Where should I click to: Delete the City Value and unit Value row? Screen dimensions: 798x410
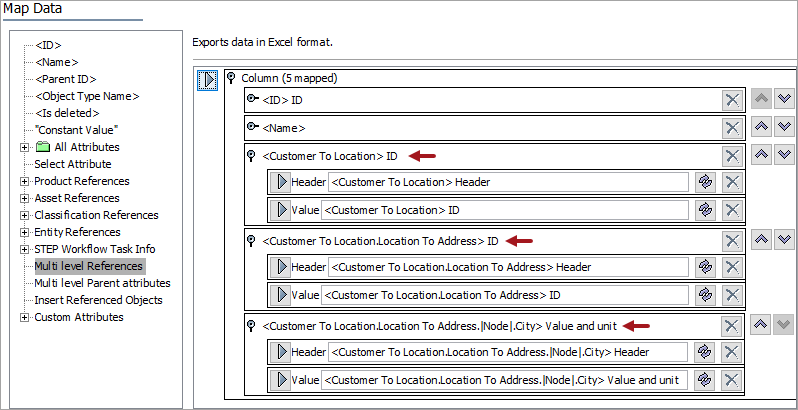(732, 379)
